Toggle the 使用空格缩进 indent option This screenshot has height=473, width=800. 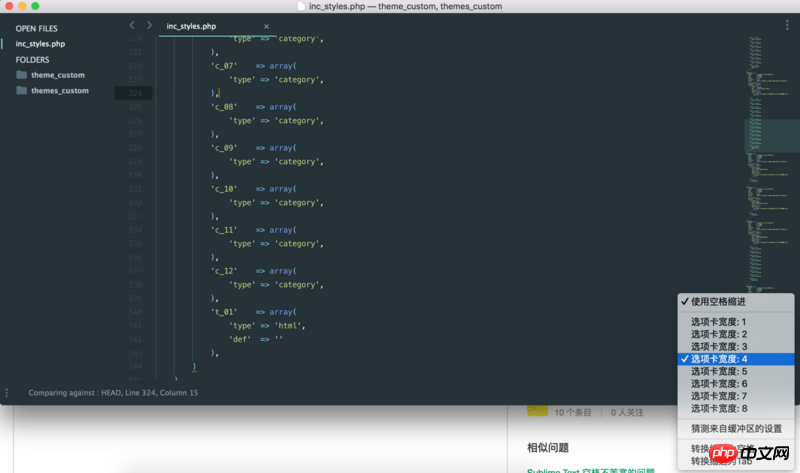pos(717,301)
